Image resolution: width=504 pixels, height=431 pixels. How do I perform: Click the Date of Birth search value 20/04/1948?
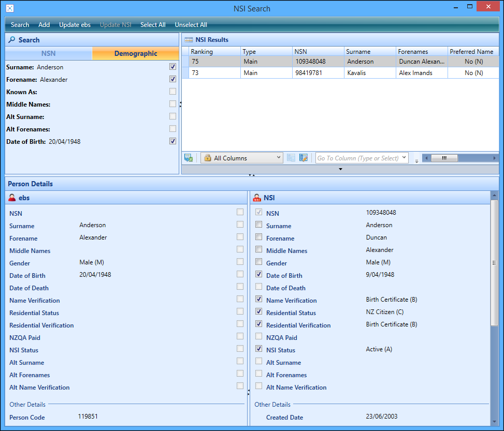(65, 142)
